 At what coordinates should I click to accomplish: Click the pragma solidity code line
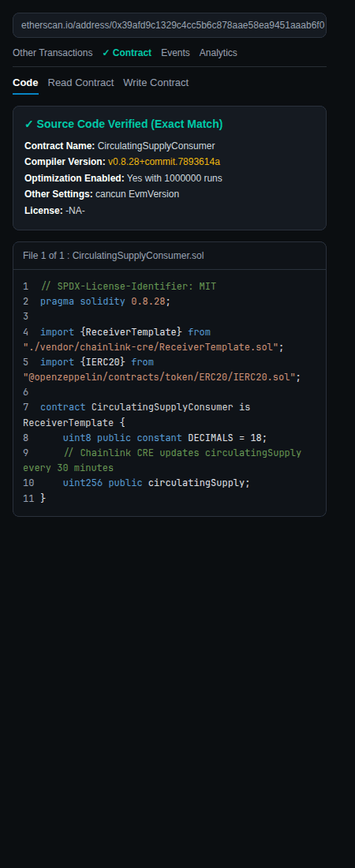click(105, 301)
